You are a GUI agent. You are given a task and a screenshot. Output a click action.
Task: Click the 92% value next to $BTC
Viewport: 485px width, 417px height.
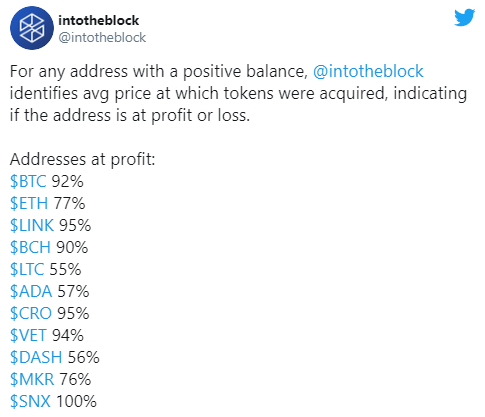click(67, 181)
